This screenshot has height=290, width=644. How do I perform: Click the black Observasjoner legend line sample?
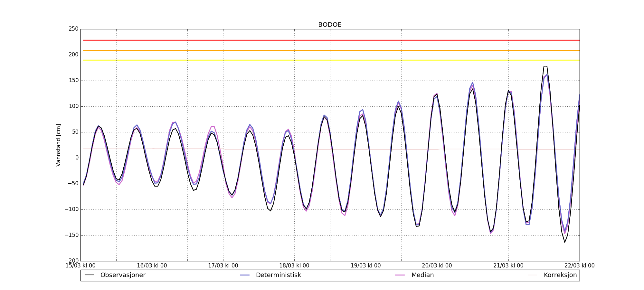(89, 275)
